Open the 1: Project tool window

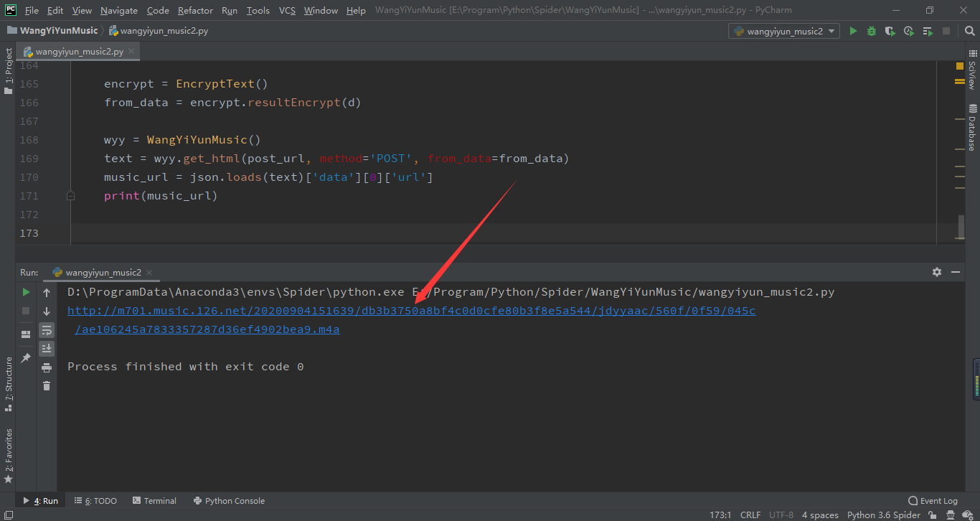(x=9, y=70)
